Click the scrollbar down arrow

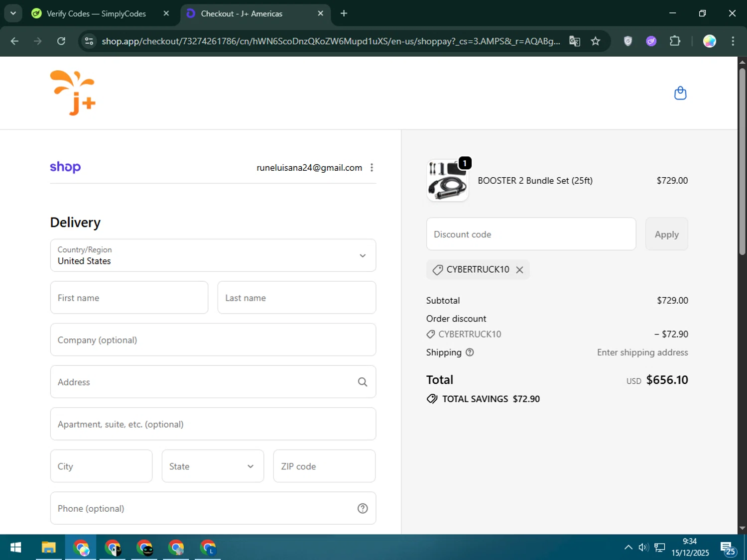(x=742, y=529)
